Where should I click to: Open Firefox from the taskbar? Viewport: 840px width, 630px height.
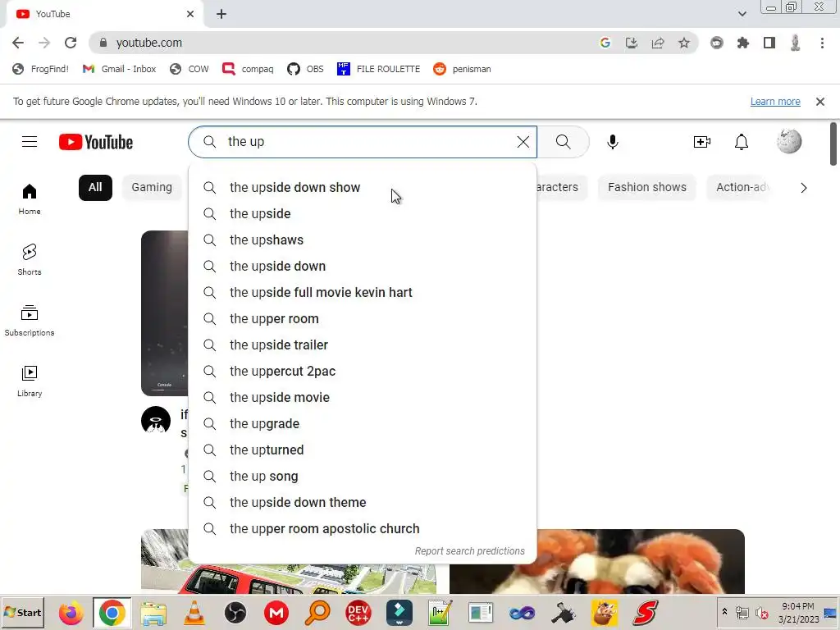tap(71, 613)
